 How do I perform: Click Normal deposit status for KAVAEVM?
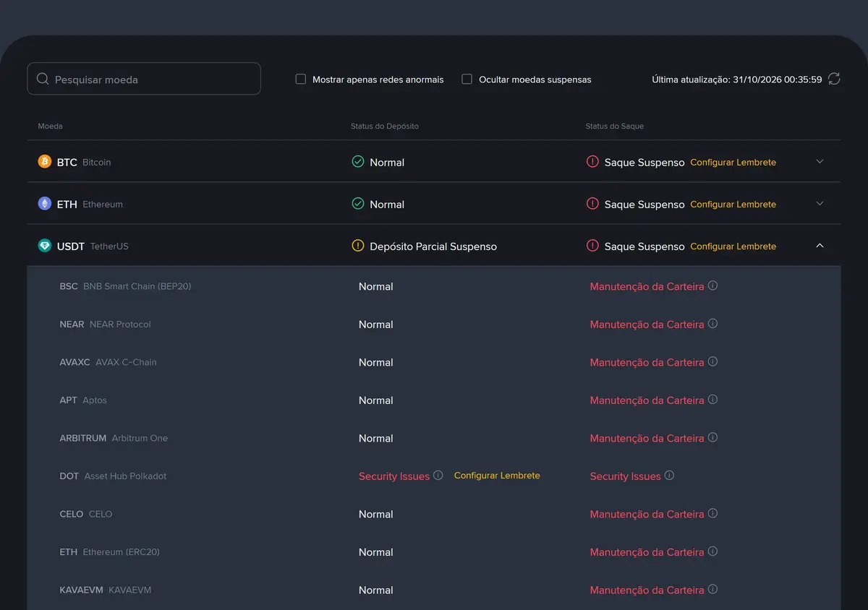tap(376, 590)
